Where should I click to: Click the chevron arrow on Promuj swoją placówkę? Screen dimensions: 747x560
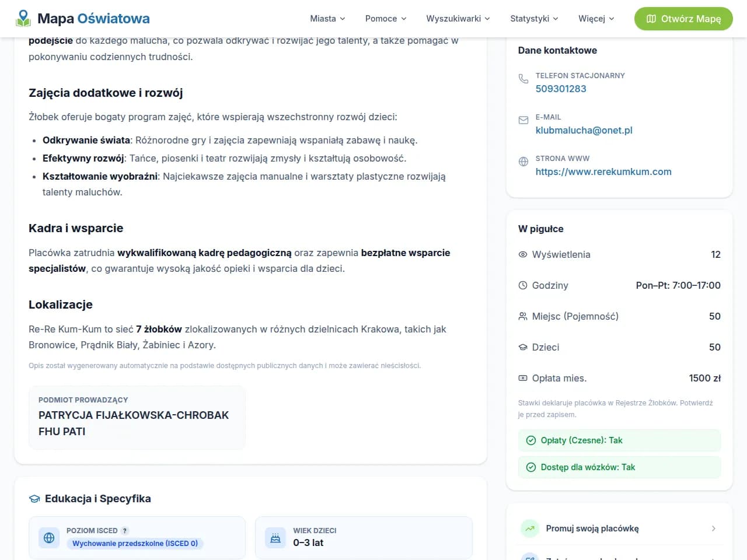coord(714,528)
